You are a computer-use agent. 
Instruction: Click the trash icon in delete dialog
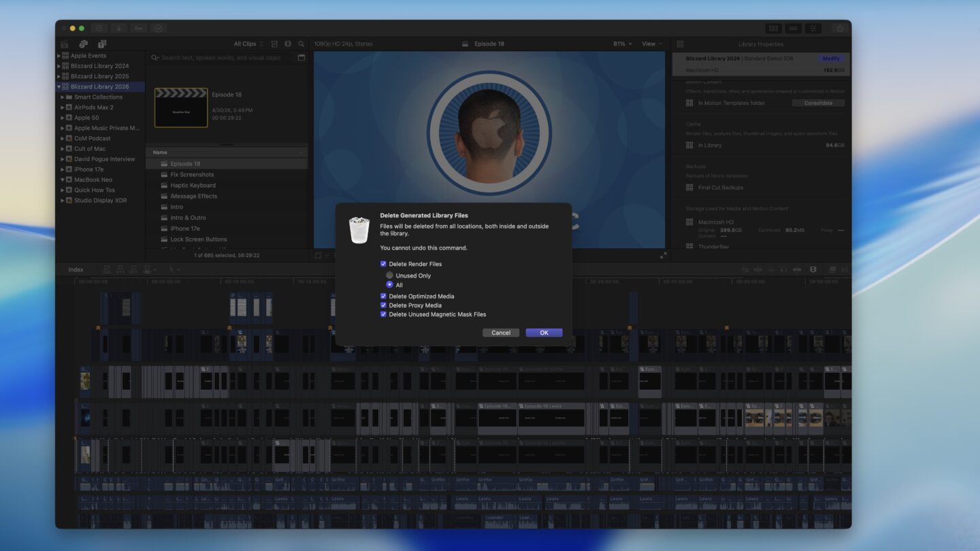coord(359,231)
